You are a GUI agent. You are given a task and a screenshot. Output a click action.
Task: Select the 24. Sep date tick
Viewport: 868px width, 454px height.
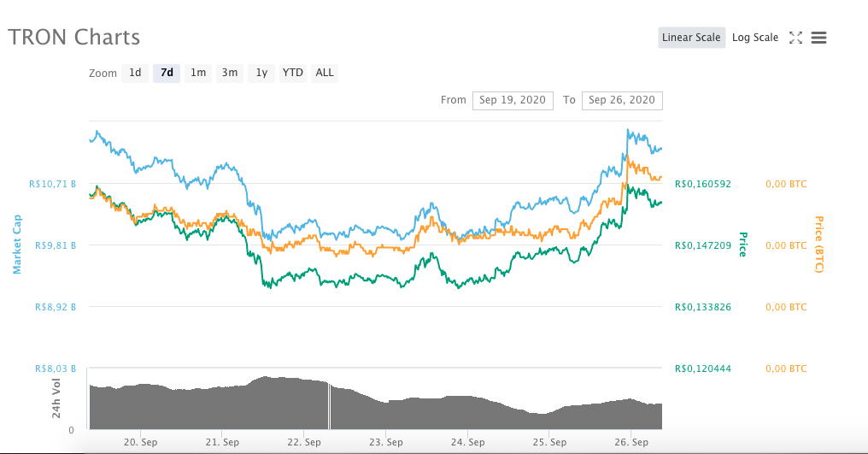pyautogui.click(x=468, y=442)
